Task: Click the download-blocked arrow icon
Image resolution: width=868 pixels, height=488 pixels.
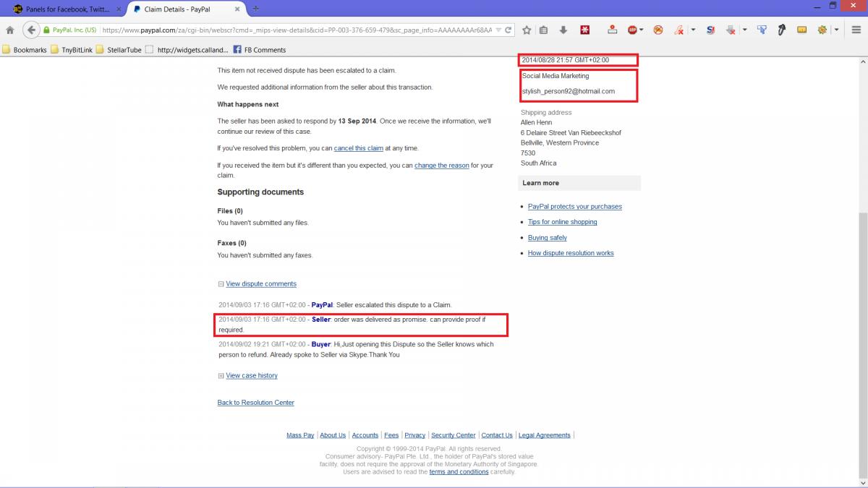Action: click(731, 30)
